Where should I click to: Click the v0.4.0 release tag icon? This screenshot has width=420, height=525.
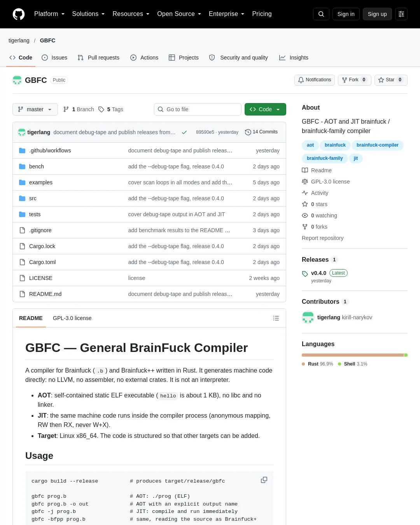click(305, 274)
